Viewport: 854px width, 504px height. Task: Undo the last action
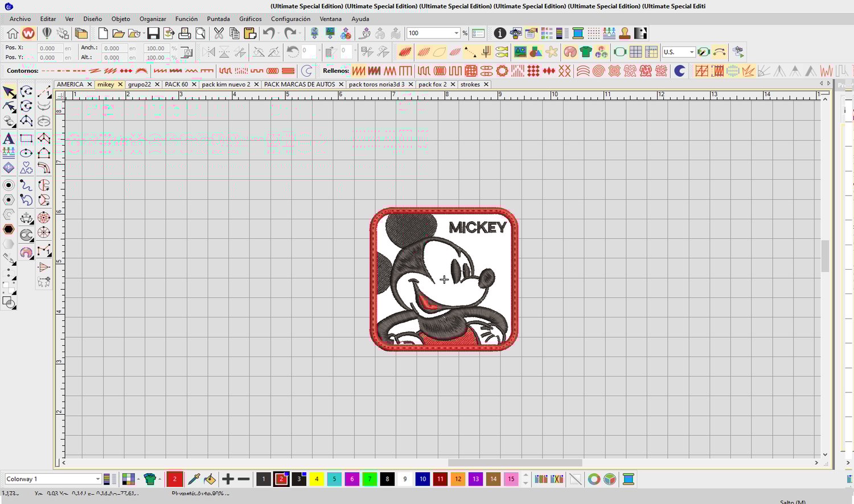point(269,33)
